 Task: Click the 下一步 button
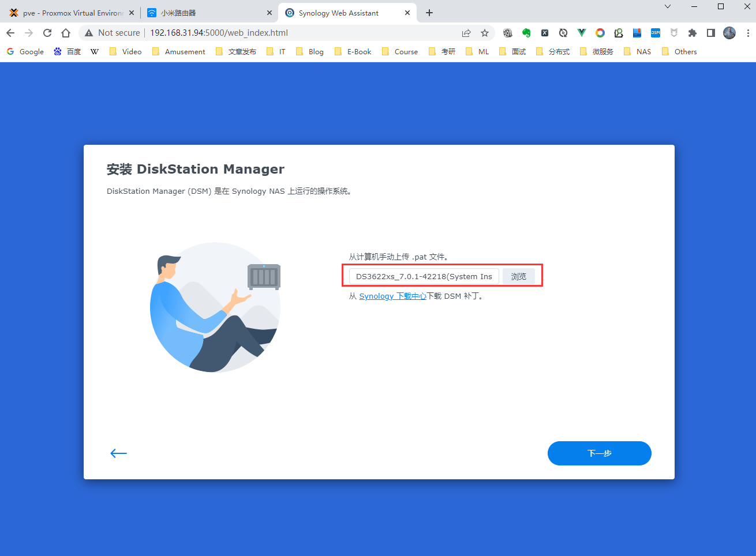599,453
